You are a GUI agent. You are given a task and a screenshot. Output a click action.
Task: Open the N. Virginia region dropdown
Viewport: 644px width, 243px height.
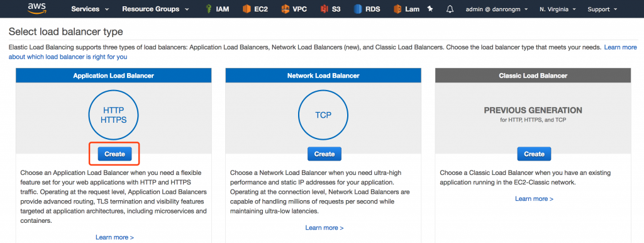pyautogui.click(x=557, y=9)
